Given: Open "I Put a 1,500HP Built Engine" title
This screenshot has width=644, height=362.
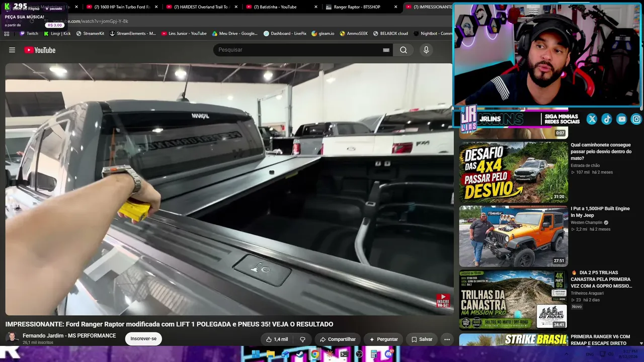Looking at the screenshot, I should click(600, 212).
